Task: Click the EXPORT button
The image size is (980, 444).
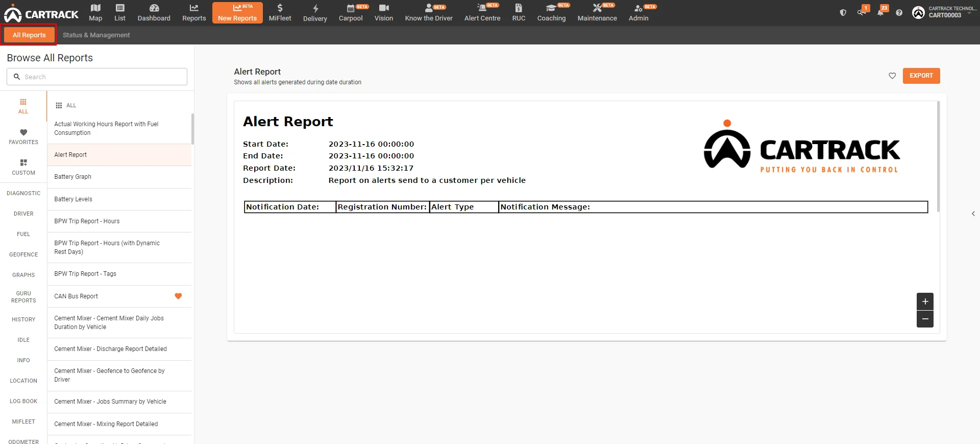Action: pyautogui.click(x=921, y=76)
